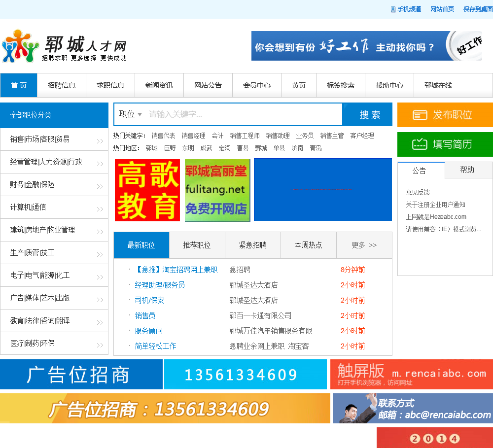
Task: Click the 填写简历 green button
Action: (x=445, y=144)
